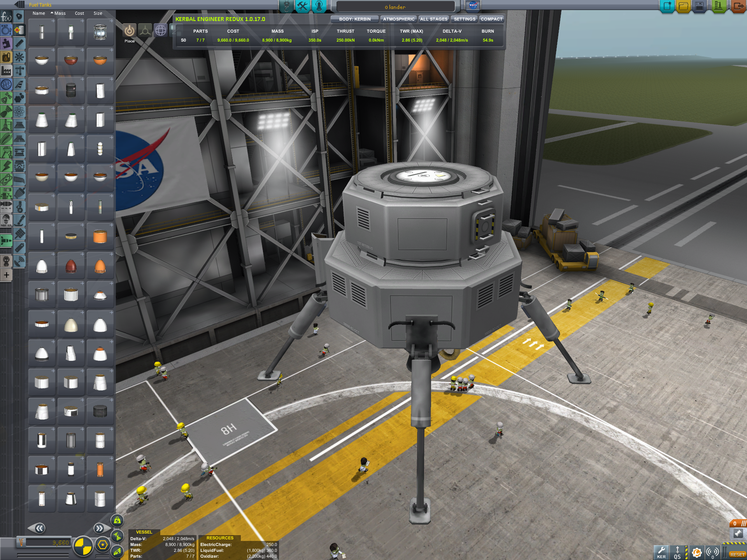Toggle the Center of Lift indicator
The width and height of the screenshot is (747, 560).
click(117, 551)
